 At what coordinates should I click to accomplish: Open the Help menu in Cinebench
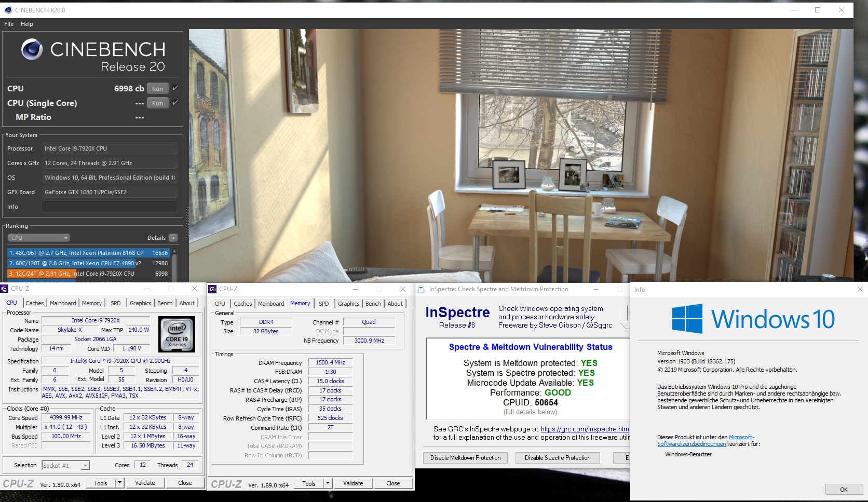(27, 24)
